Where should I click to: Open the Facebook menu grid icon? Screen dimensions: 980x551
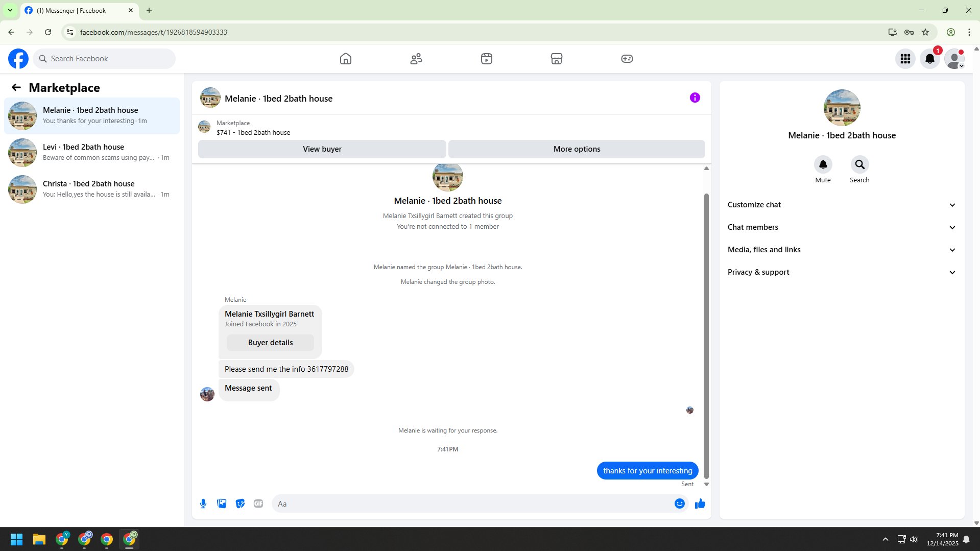pyautogui.click(x=905, y=59)
